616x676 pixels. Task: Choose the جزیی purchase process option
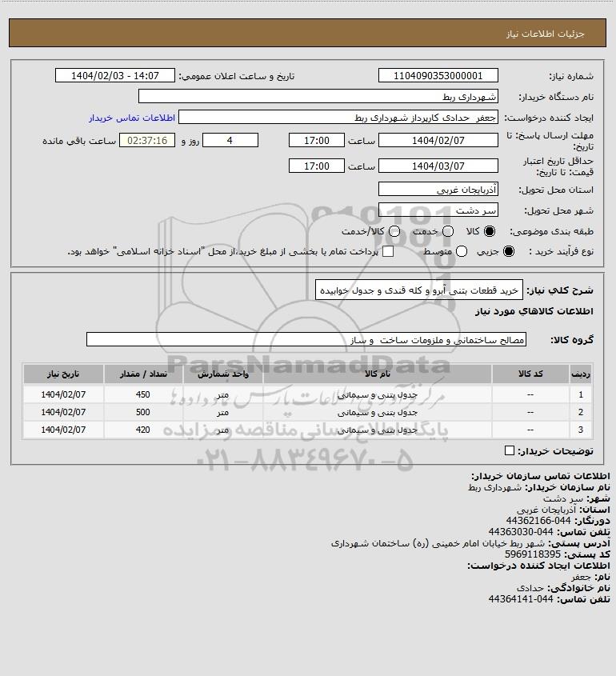coord(509,251)
